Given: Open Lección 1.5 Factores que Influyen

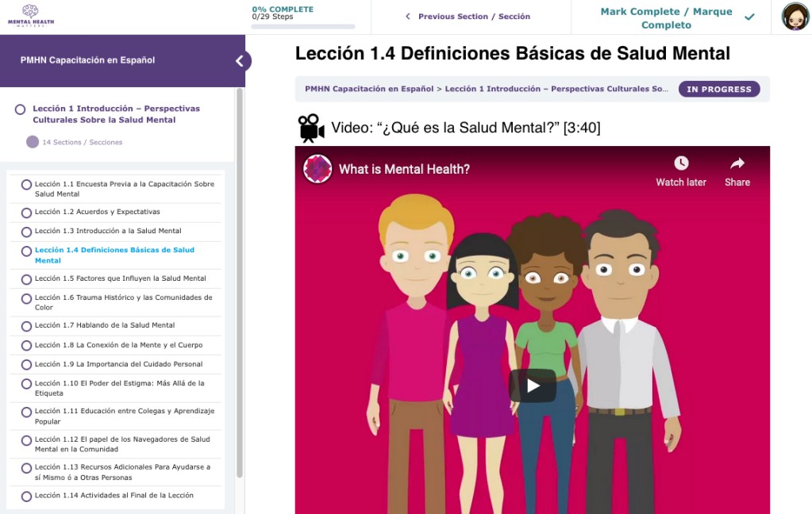Looking at the screenshot, I should point(120,278).
